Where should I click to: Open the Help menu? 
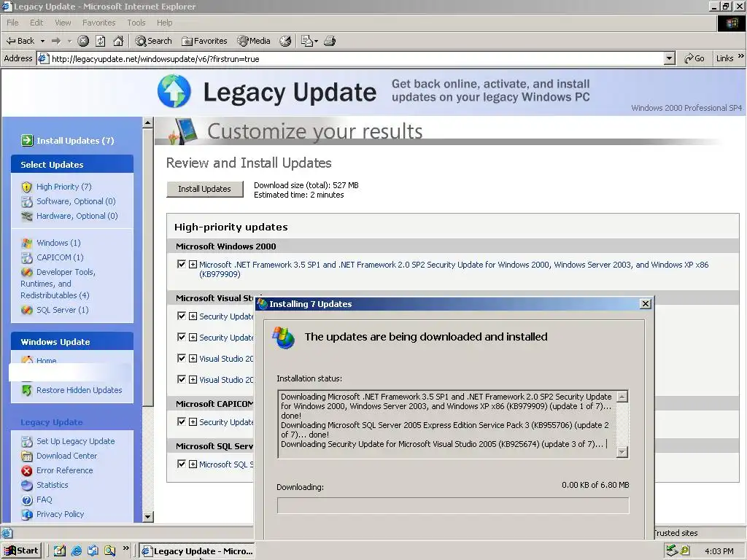point(164,23)
